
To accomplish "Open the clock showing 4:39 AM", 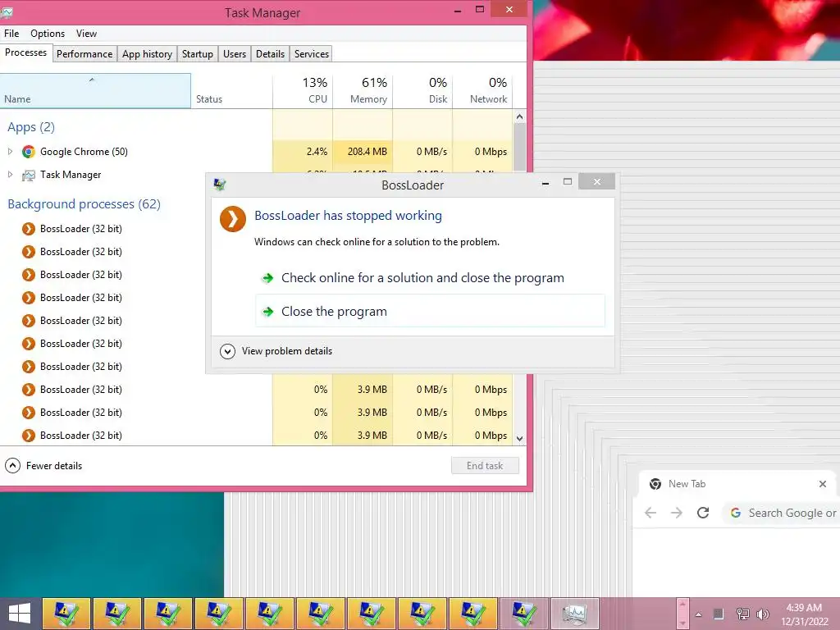I will coord(804,614).
